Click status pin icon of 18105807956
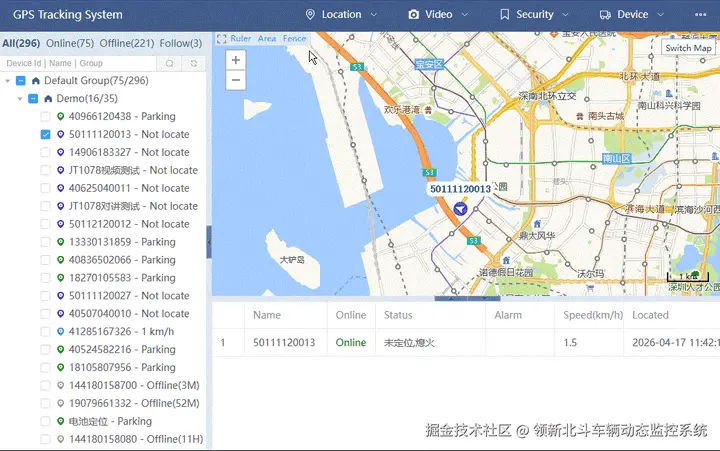720x451 pixels. coord(60,367)
